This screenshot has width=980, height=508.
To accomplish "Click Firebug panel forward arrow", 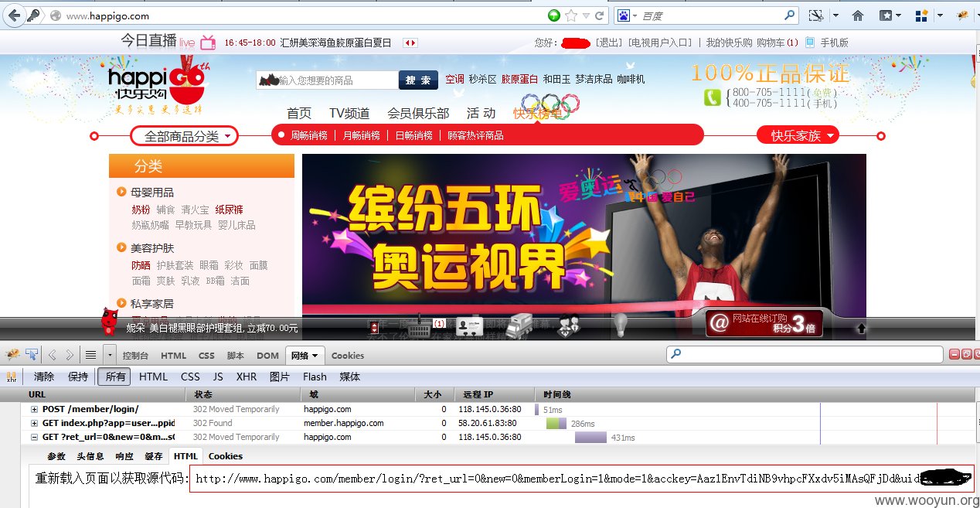I will pyautogui.click(x=70, y=356).
